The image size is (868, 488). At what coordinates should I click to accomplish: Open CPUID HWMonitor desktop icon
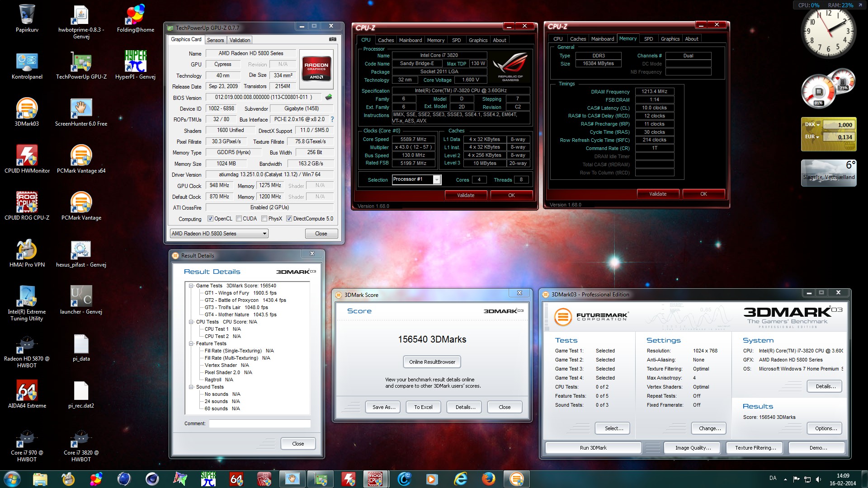click(27, 160)
